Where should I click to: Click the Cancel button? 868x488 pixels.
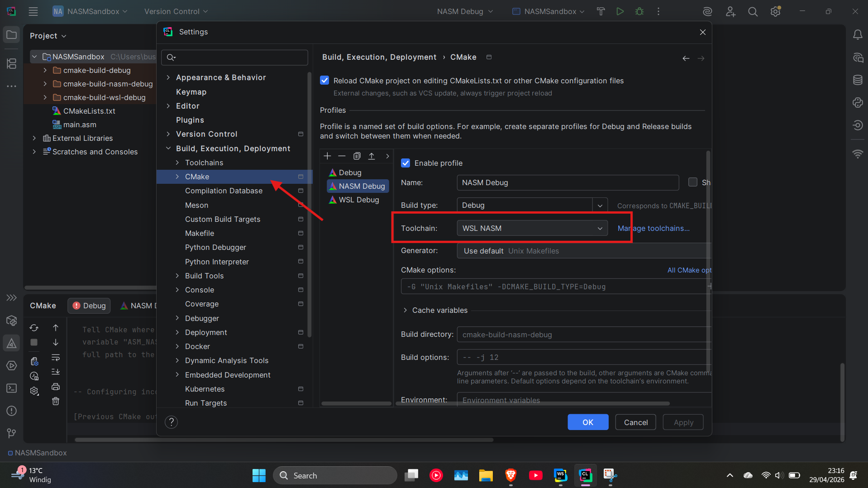tap(636, 422)
